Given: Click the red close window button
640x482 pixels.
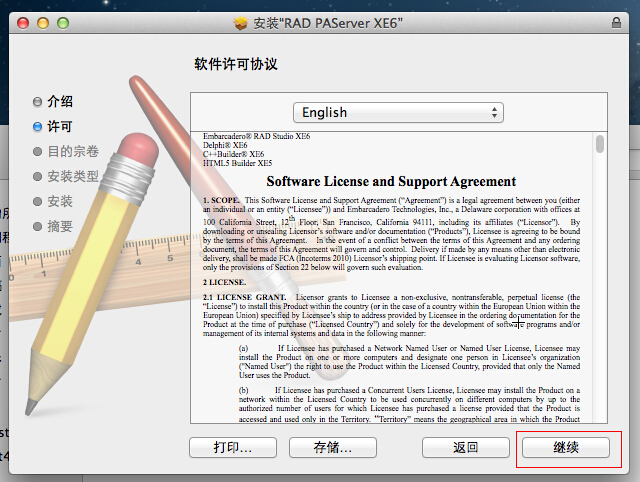Looking at the screenshot, I should [x=23, y=23].
